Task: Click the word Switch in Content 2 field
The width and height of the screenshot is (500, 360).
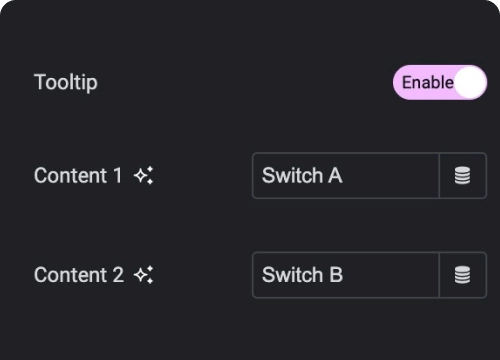Action: tap(293, 275)
